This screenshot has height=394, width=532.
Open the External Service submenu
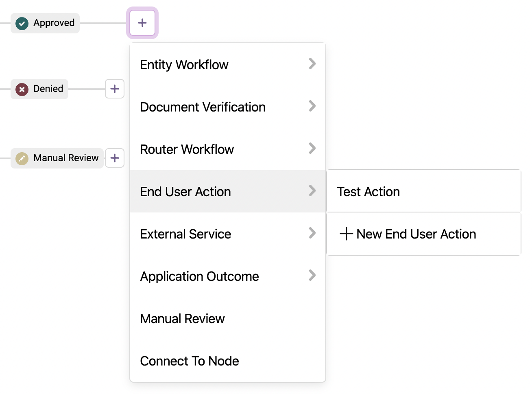tap(228, 234)
